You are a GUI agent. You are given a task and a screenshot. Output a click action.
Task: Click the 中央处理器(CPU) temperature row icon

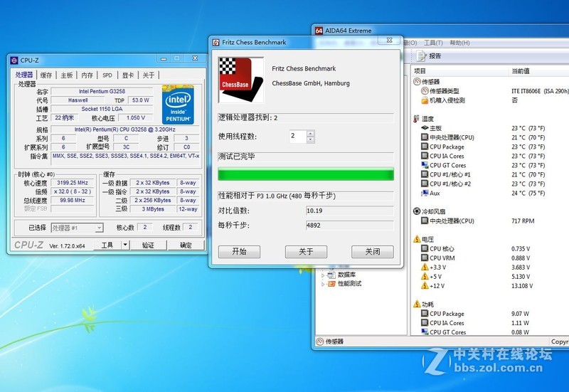pos(425,137)
